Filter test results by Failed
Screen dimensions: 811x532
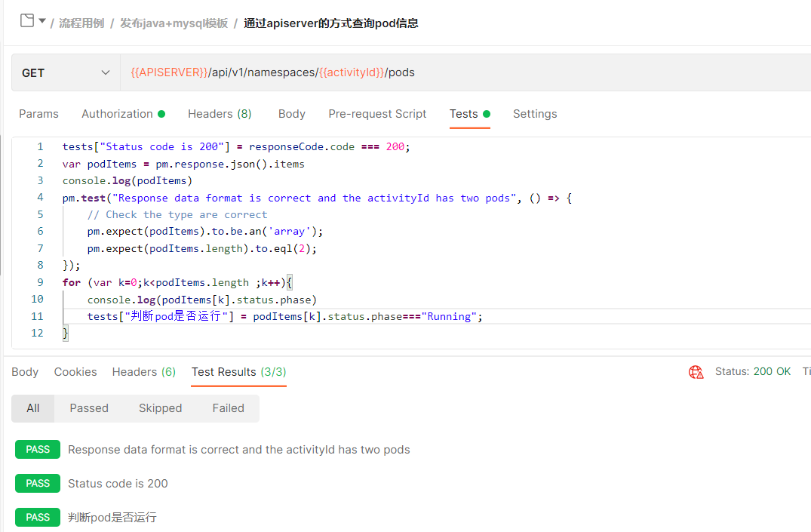coord(228,408)
